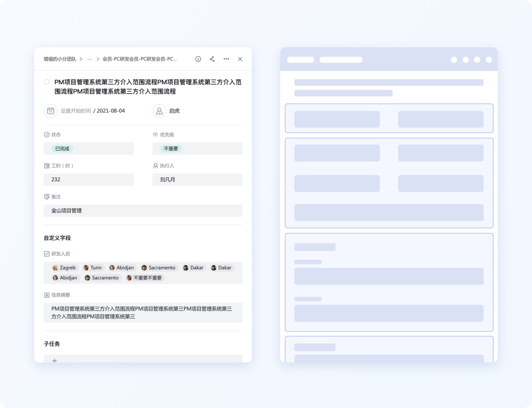Image resolution: width=532 pixels, height=408 pixels.
Task: Click the 工时 icon
Action: (x=47, y=166)
